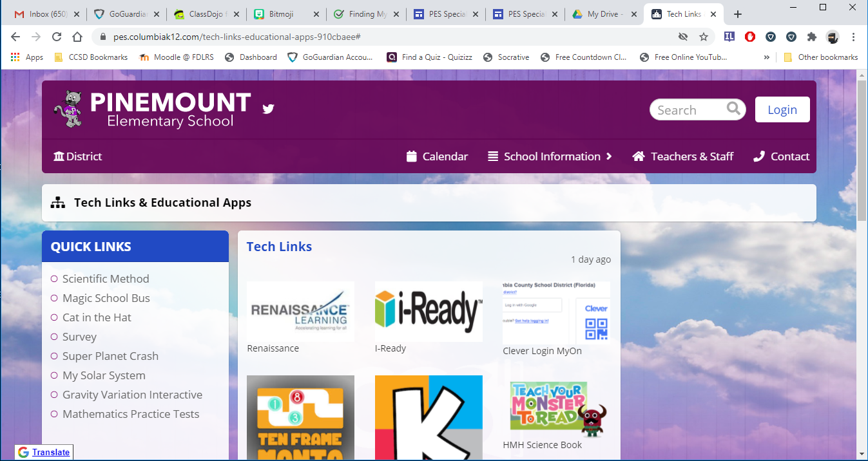Click the Tech Links heading link

[279, 247]
